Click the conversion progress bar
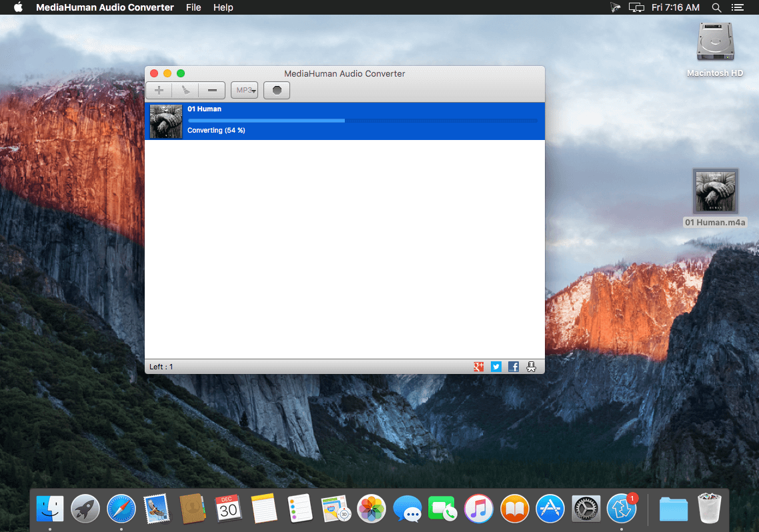Viewport: 759px width, 532px height. coord(363,121)
